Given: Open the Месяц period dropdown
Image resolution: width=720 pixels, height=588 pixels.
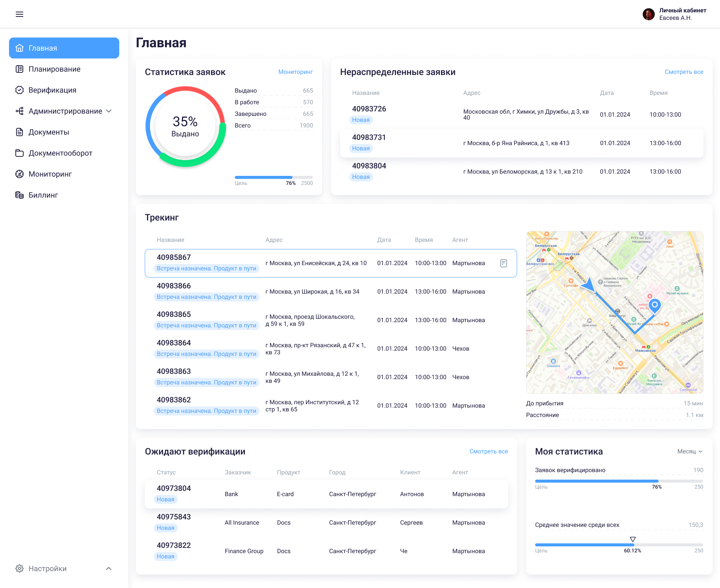Looking at the screenshot, I should 689,451.
